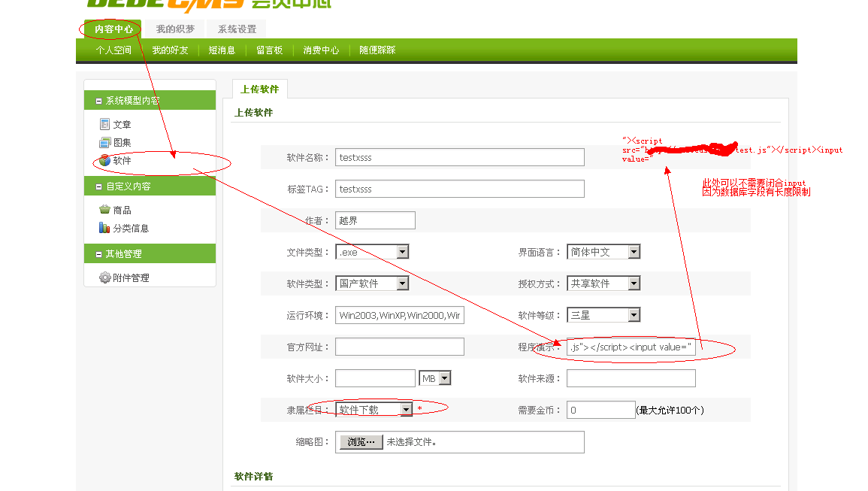
Task: Open the 文章 (article) icon in sidebar
Action: pyautogui.click(x=104, y=124)
